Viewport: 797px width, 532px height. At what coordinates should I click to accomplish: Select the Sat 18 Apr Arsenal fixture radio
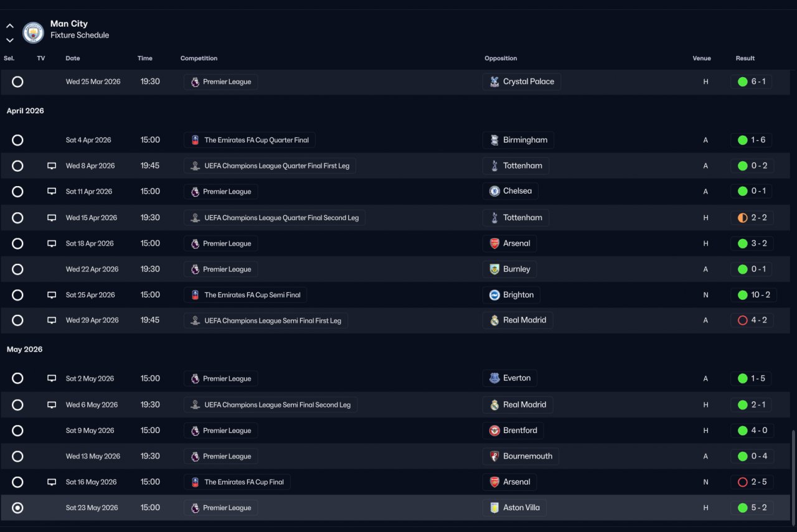click(x=17, y=243)
